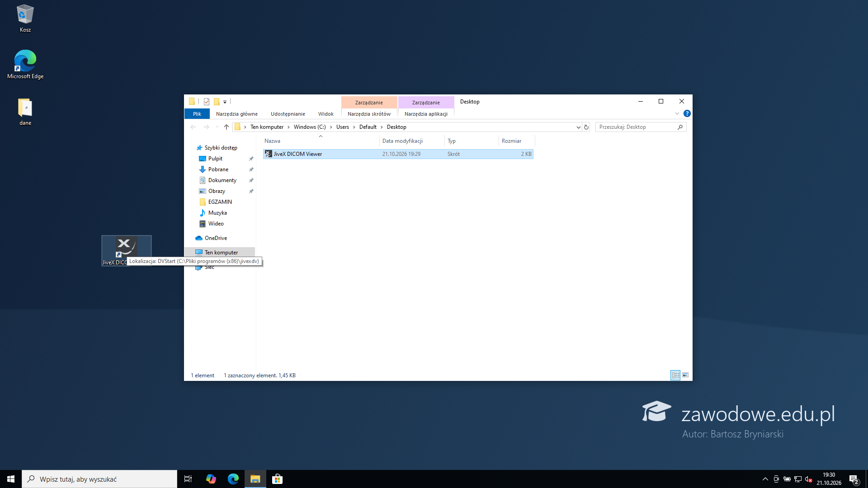Click the Properties icon in quick access toolbar
This screenshot has height=488, width=868.
[x=207, y=102]
